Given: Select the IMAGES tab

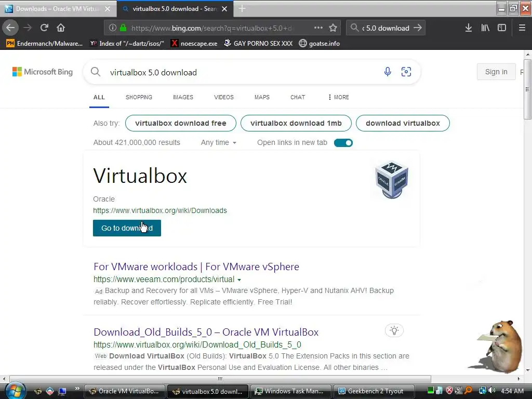Looking at the screenshot, I should (x=183, y=97).
